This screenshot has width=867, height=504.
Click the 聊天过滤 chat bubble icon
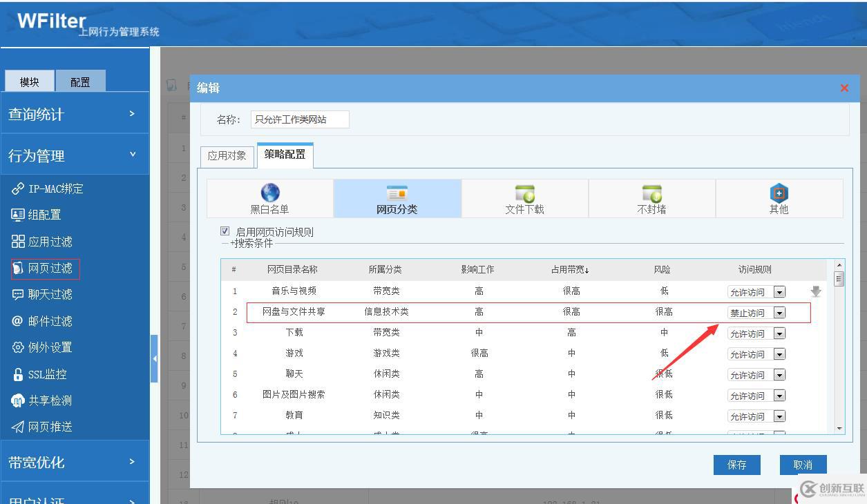pyautogui.click(x=18, y=294)
